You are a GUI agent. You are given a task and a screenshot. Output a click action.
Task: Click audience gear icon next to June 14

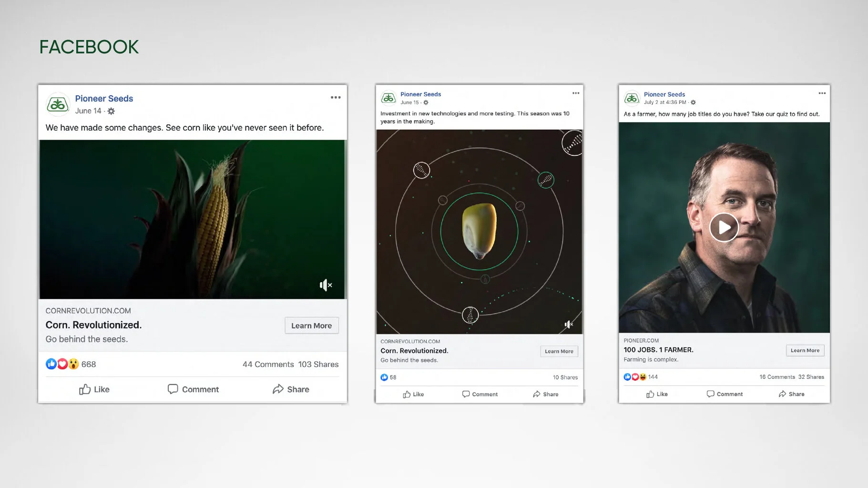pyautogui.click(x=111, y=111)
